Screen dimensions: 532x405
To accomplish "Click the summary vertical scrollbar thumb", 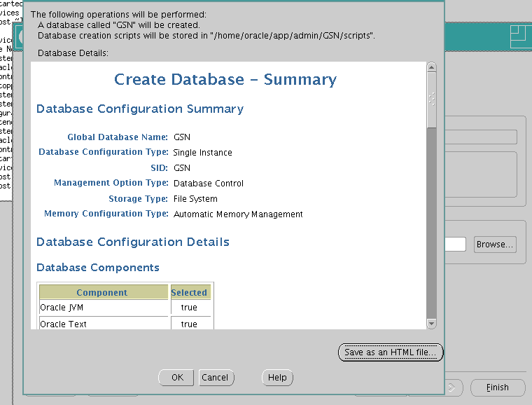I will [432, 100].
